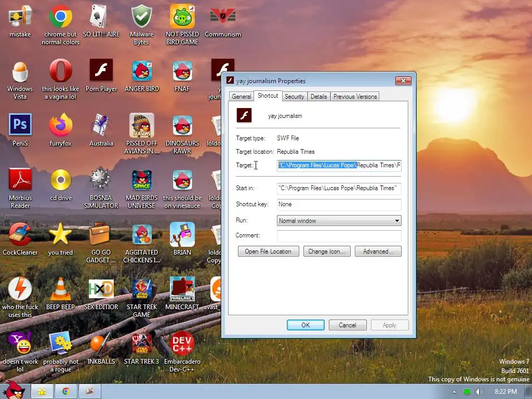Image resolution: width=532 pixels, height=399 pixels.
Task: Switch to the General tab
Action: click(242, 97)
